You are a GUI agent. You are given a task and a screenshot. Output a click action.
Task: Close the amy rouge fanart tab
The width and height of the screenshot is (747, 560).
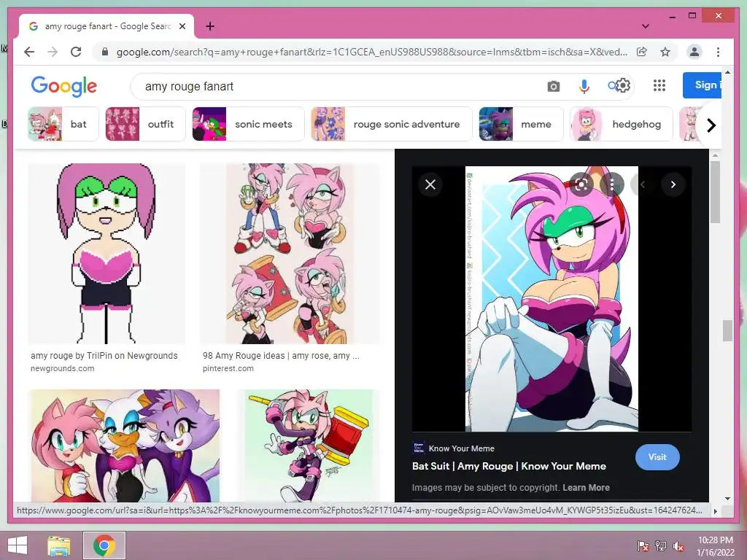click(182, 26)
